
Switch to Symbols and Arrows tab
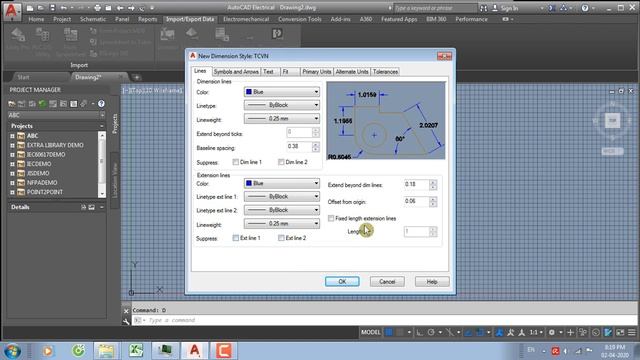click(x=236, y=72)
